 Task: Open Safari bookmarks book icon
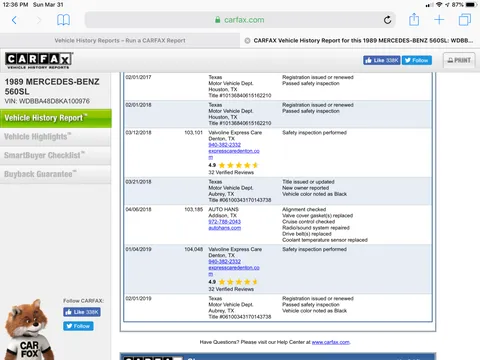(63, 20)
